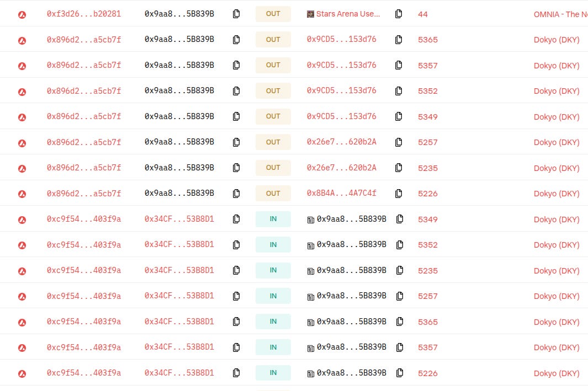Click the OUT badge in the token 44 row
The image size is (588, 391).
pyautogui.click(x=273, y=14)
